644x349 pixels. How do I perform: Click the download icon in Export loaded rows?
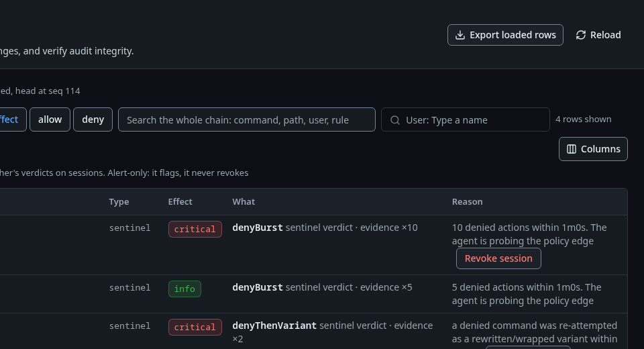(460, 35)
